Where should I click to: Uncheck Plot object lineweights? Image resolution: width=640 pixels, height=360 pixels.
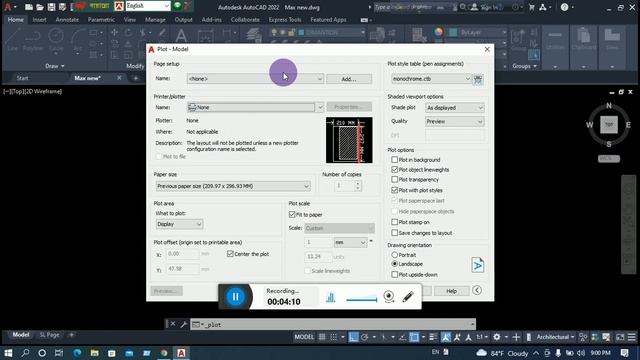click(x=394, y=169)
